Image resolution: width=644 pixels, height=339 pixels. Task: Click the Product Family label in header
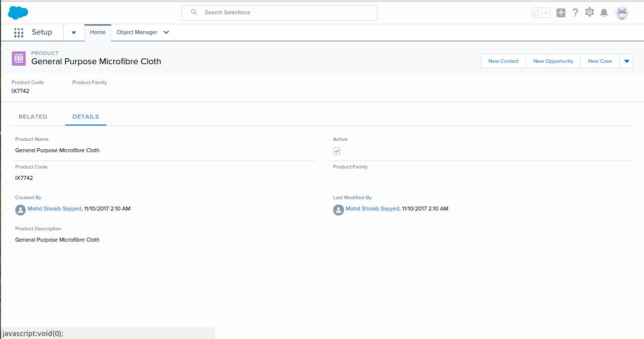89,83
